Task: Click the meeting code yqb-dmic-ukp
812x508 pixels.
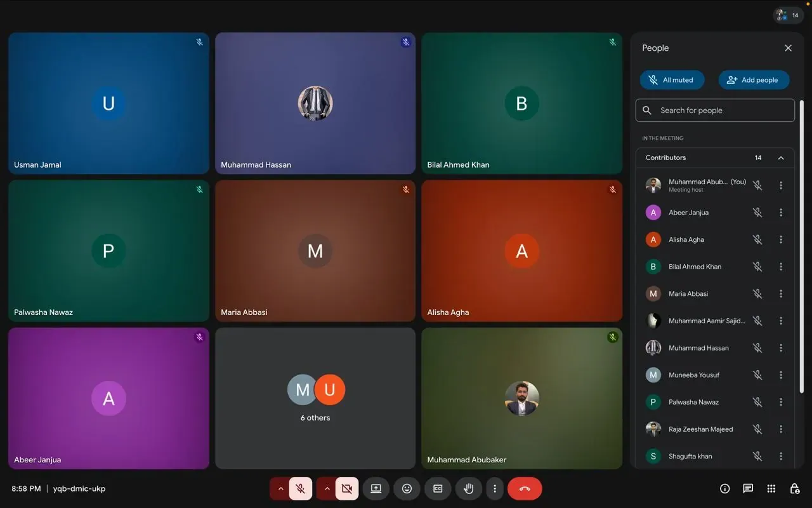Action: click(x=79, y=489)
